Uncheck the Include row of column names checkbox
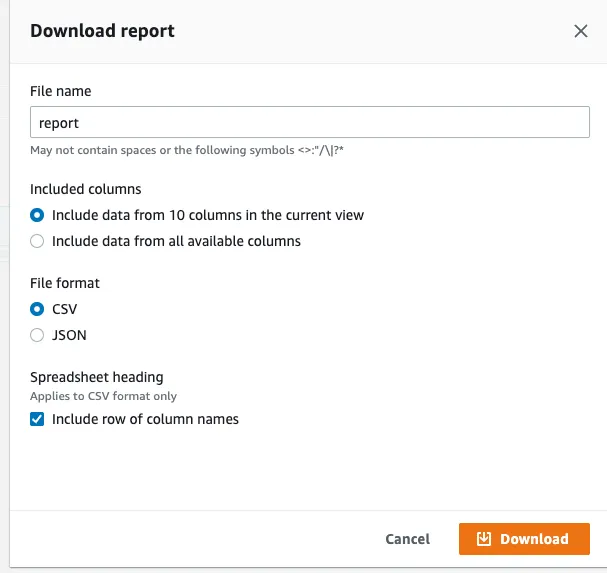Image resolution: width=607 pixels, height=573 pixels. [37, 419]
